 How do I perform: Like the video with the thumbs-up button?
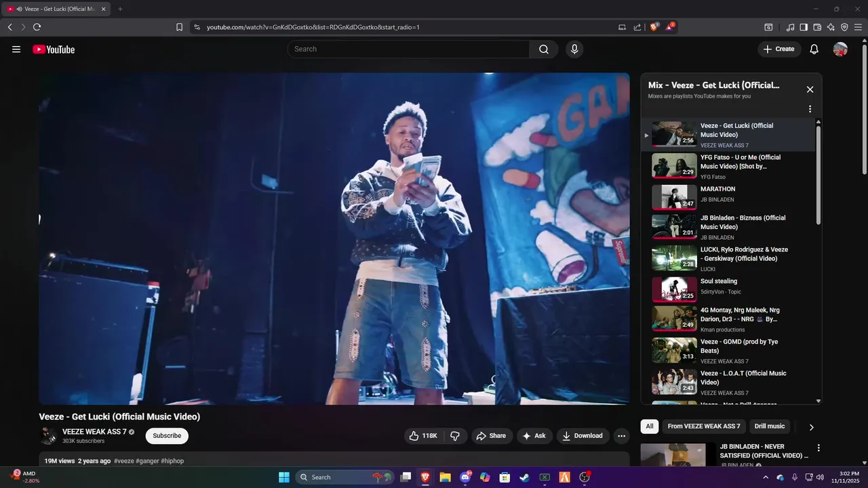click(423, 436)
